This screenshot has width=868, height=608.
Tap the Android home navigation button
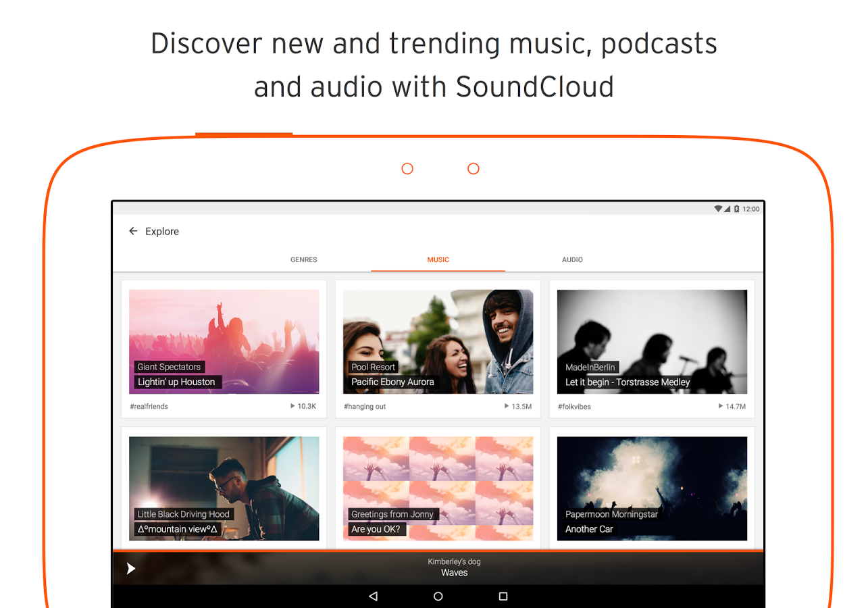click(x=438, y=597)
